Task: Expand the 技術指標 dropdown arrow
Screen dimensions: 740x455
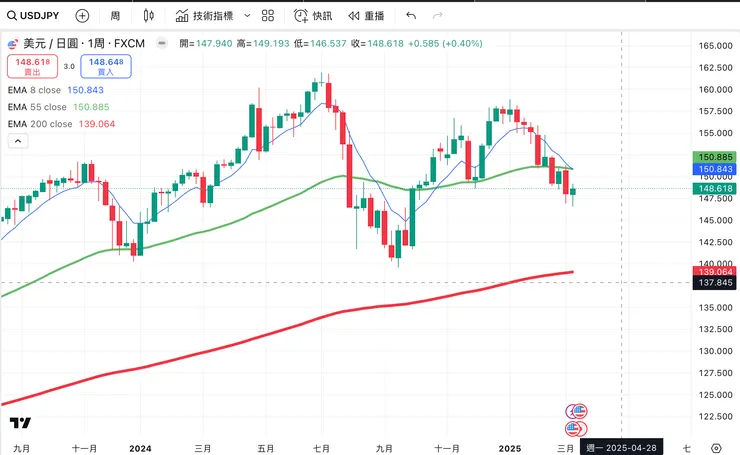Action: (x=245, y=16)
